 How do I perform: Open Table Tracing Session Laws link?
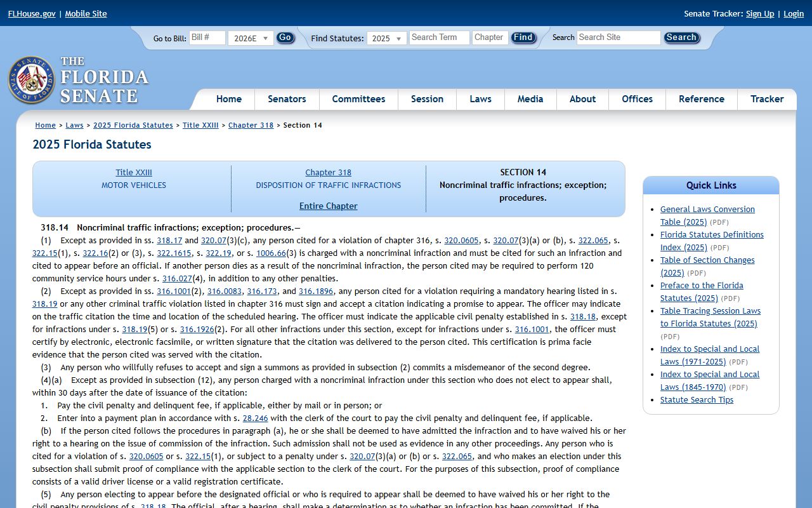point(710,317)
